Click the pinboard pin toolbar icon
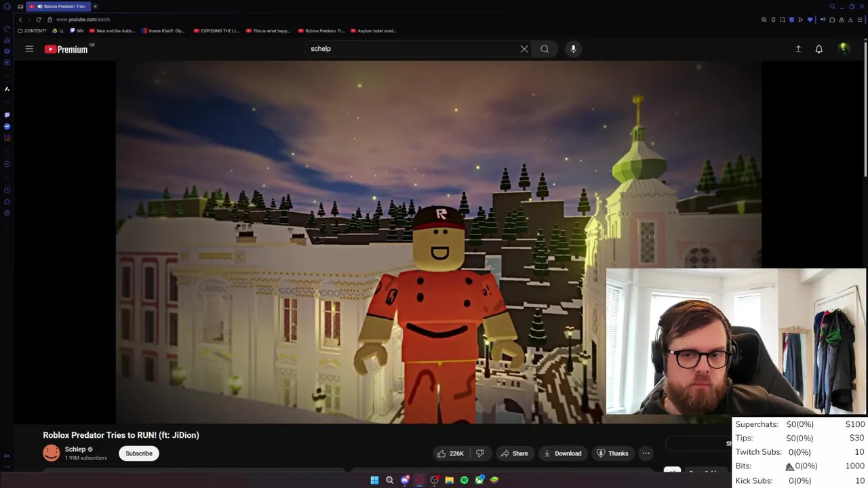This screenshot has height=488, width=868. pyautogui.click(x=773, y=20)
